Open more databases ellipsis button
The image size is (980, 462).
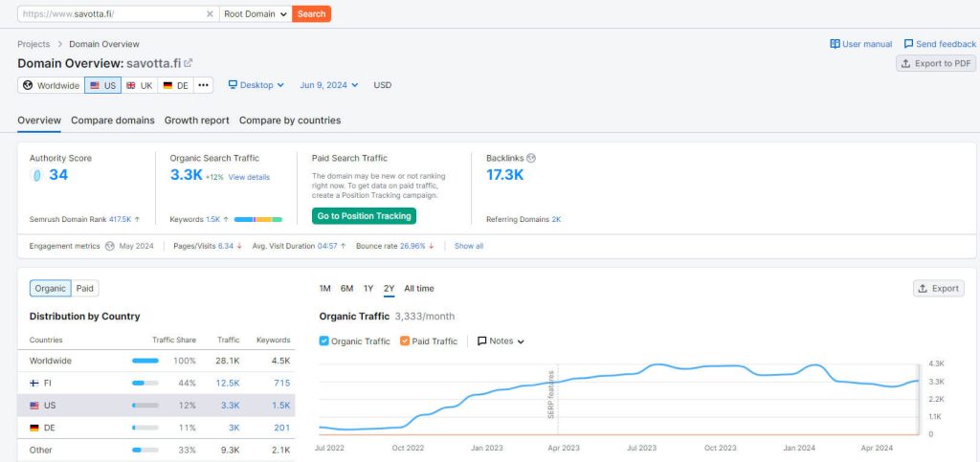203,85
